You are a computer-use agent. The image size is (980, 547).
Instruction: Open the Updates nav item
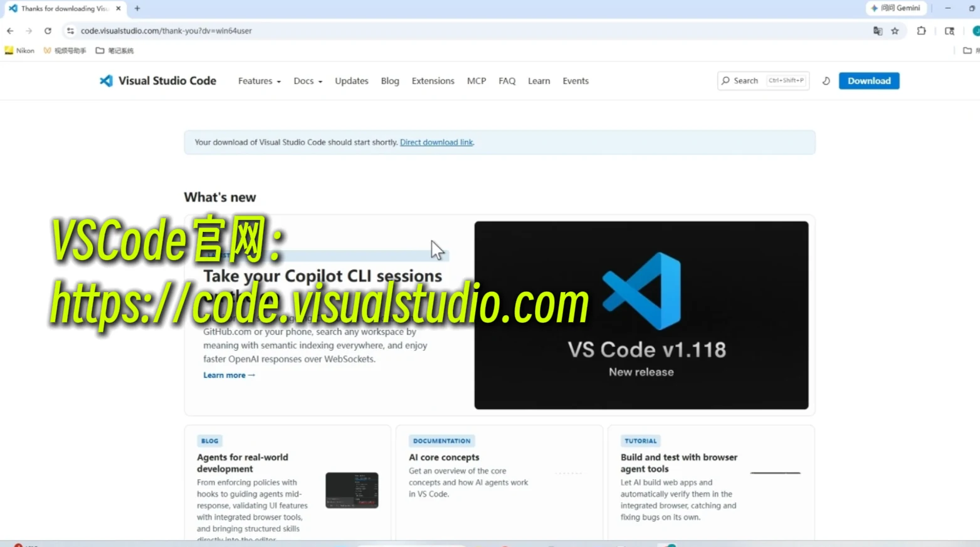click(352, 81)
